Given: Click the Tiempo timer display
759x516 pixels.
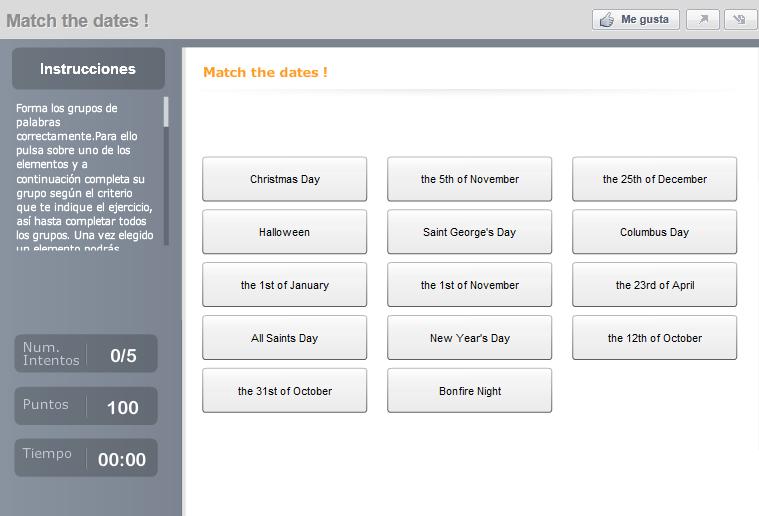Looking at the screenshot, I should click(x=86, y=458).
